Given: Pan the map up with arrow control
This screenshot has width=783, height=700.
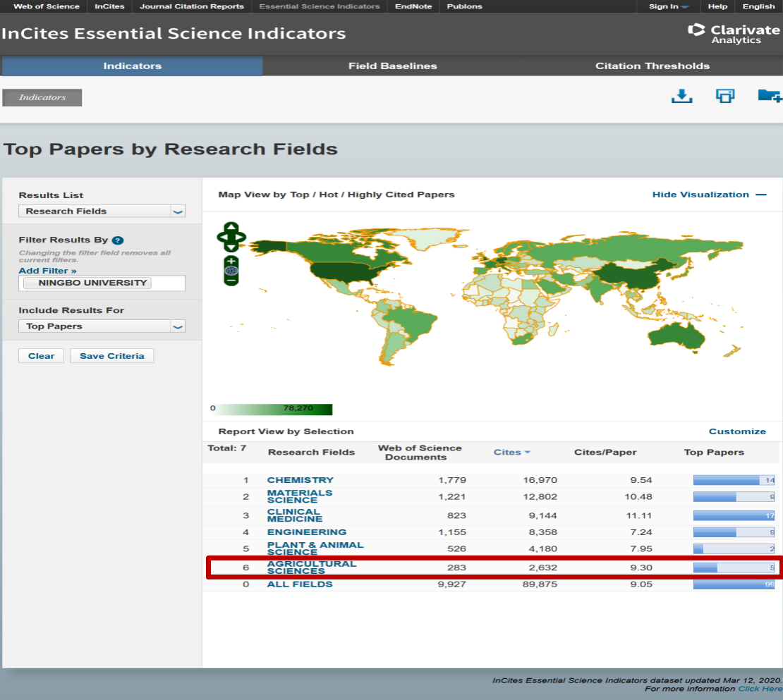Looking at the screenshot, I should click(x=231, y=228).
